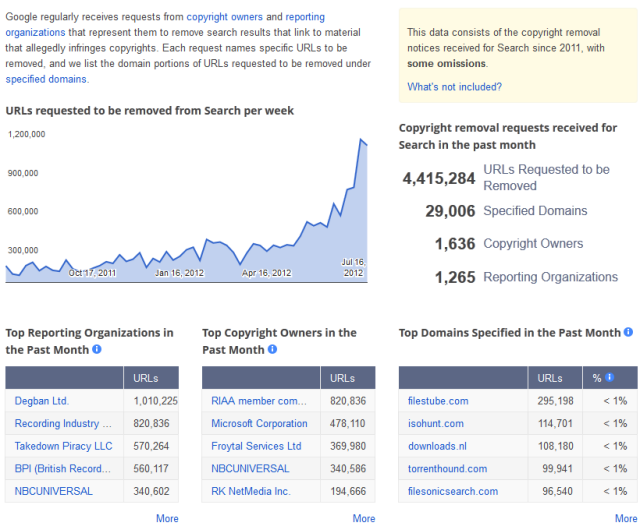This screenshot has height=526, width=640.
Task: Open the 'specified domains' link
Action: [x=47, y=78]
